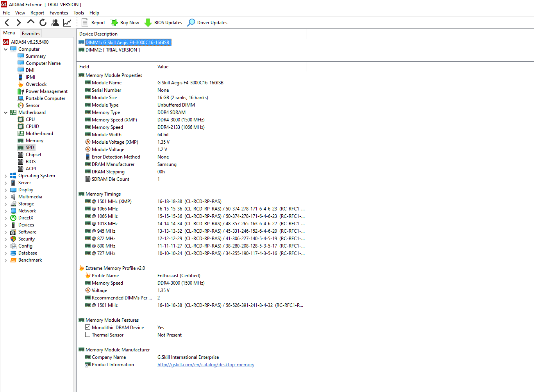Select the CPU tree item
This screenshot has height=392, width=534.
(x=26, y=119)
